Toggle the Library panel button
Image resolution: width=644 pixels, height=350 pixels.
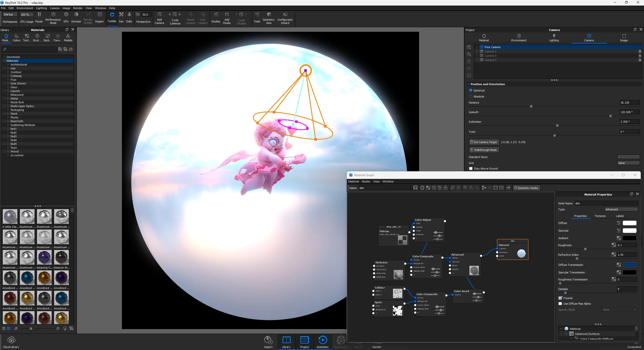point(286,342)
